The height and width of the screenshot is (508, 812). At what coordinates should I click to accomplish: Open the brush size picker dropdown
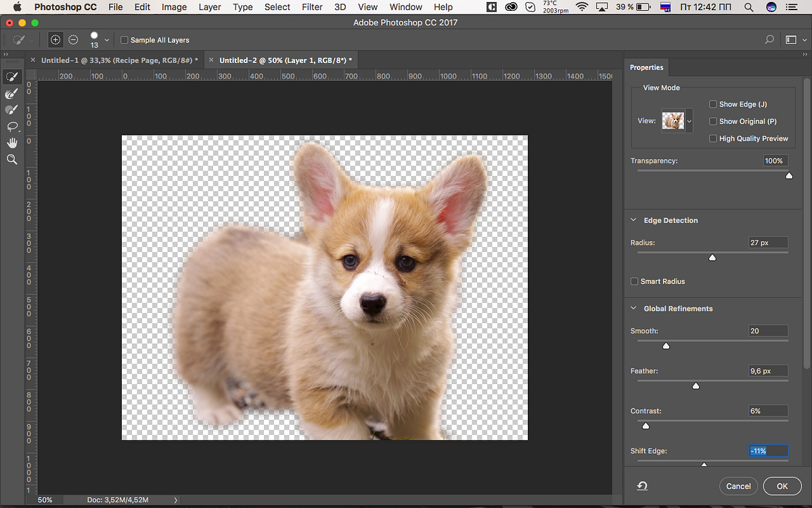click(x=107, y=41)
